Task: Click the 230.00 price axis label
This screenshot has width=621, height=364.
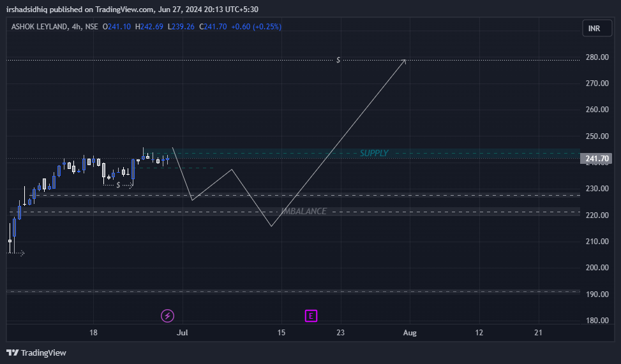Action: pos(597,189)
